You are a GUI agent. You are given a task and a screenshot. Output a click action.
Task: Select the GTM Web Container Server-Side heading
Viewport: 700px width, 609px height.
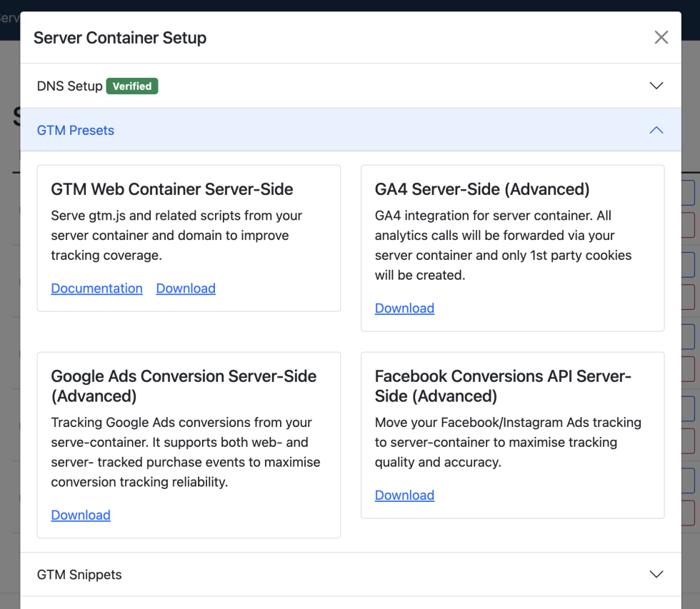172,189
